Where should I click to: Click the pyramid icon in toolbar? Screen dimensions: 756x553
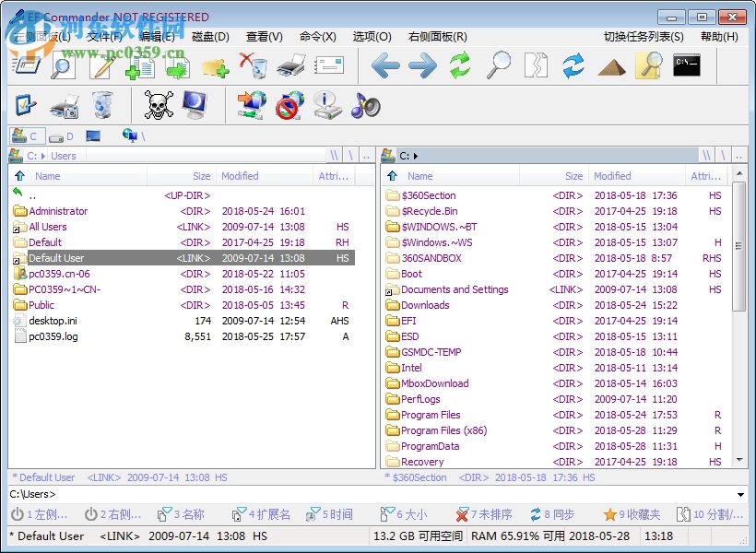(611, 65)
